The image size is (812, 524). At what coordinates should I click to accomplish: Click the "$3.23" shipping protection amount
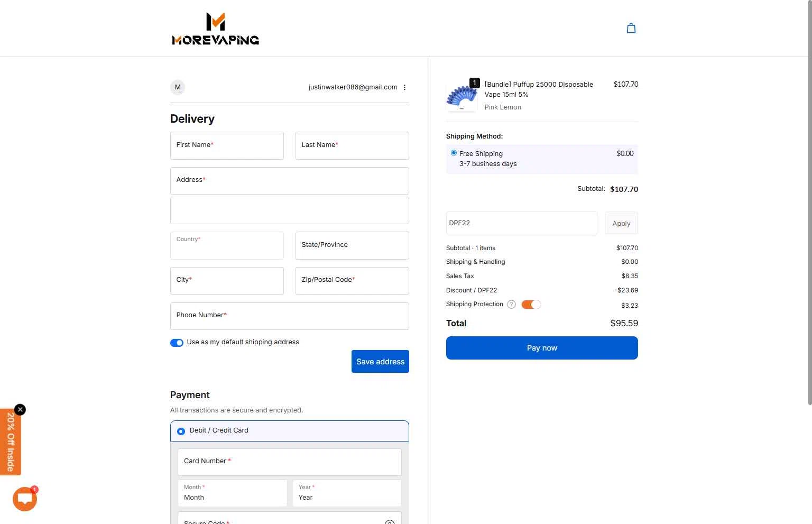coord(630,306)
